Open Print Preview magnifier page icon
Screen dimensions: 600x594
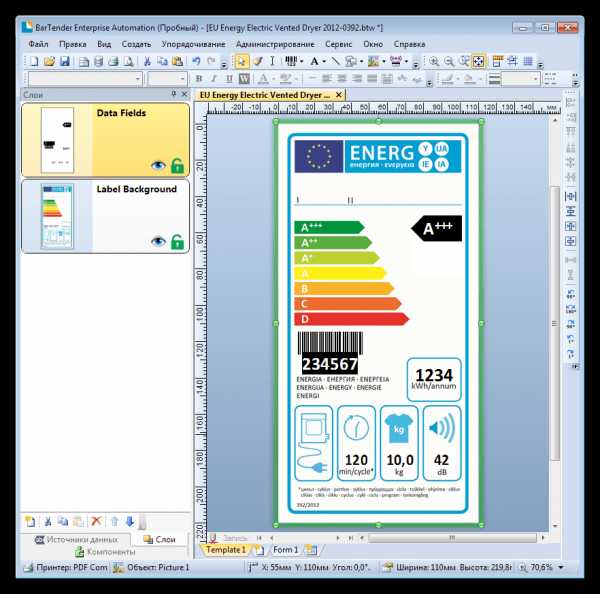coord(129,61)
